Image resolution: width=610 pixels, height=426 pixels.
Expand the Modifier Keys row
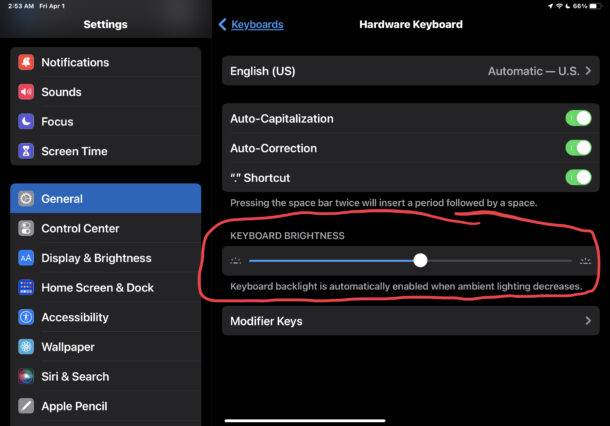pyautogui.click(x=410, y=321)
